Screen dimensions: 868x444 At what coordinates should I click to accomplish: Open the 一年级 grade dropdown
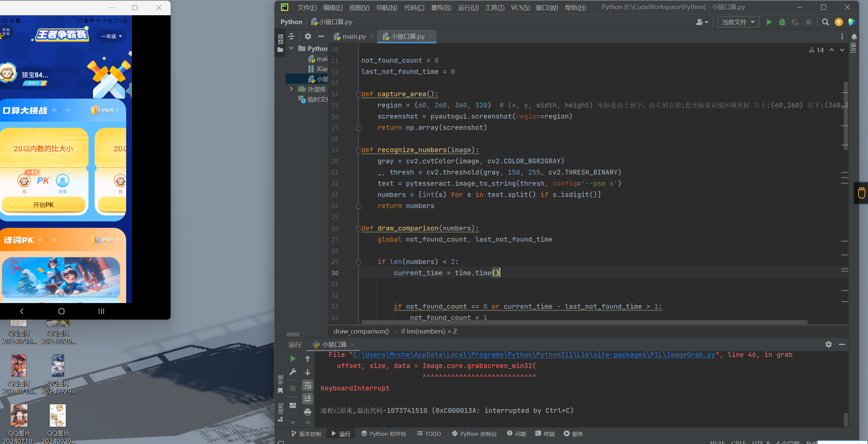[x=112, y=36]
